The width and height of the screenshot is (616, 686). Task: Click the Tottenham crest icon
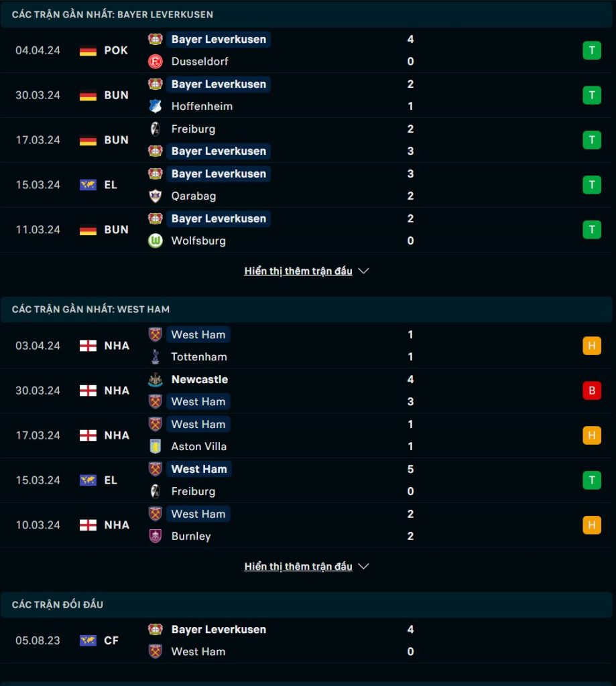pos(155,357)
